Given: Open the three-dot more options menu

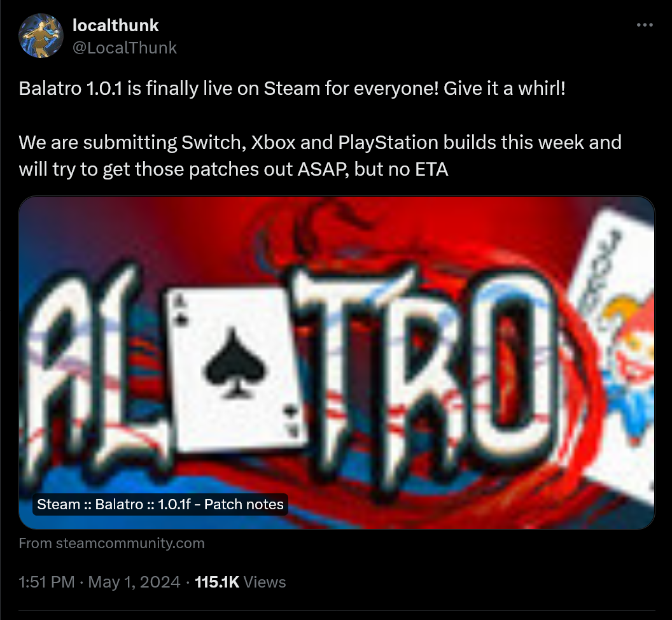Looking at the screenshot, I should 645,25.
